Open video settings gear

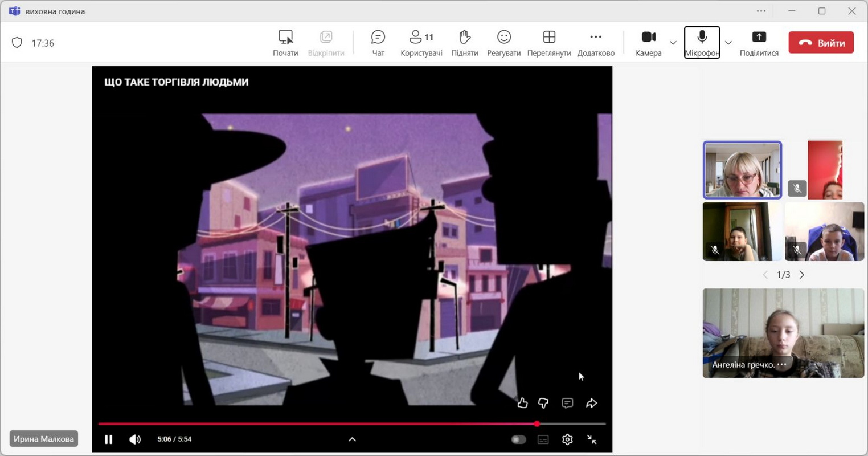tap(567, 439)
